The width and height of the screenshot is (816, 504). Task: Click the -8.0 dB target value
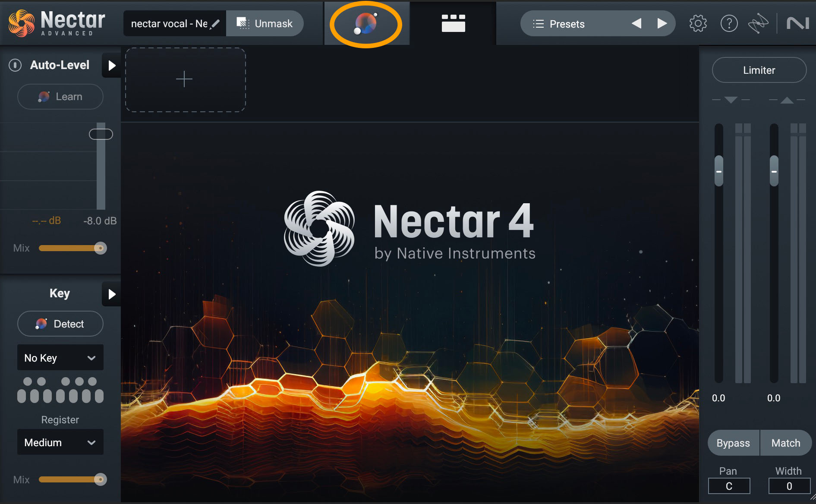point(100,221)
